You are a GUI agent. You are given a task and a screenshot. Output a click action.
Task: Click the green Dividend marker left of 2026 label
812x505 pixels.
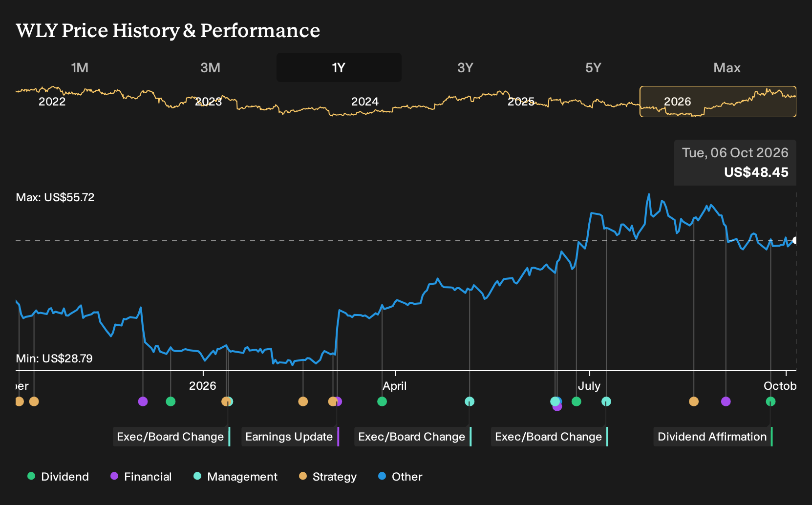coord(171,401)
